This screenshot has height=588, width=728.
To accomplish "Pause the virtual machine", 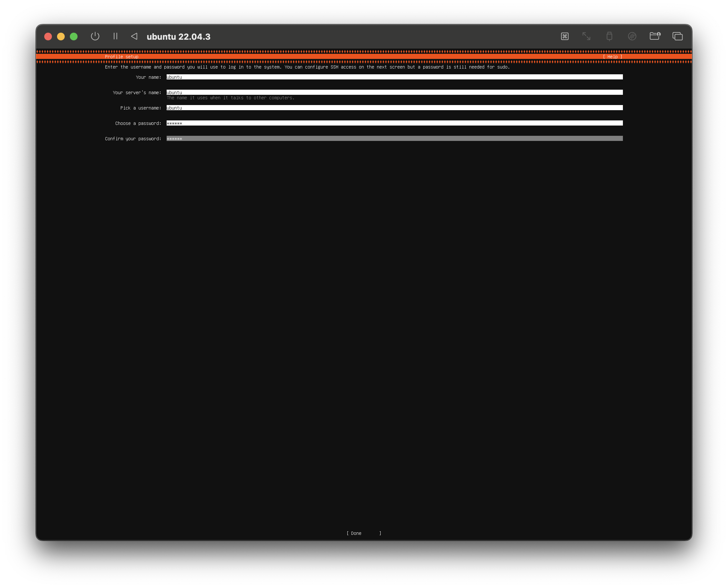I will click(115, 36).
